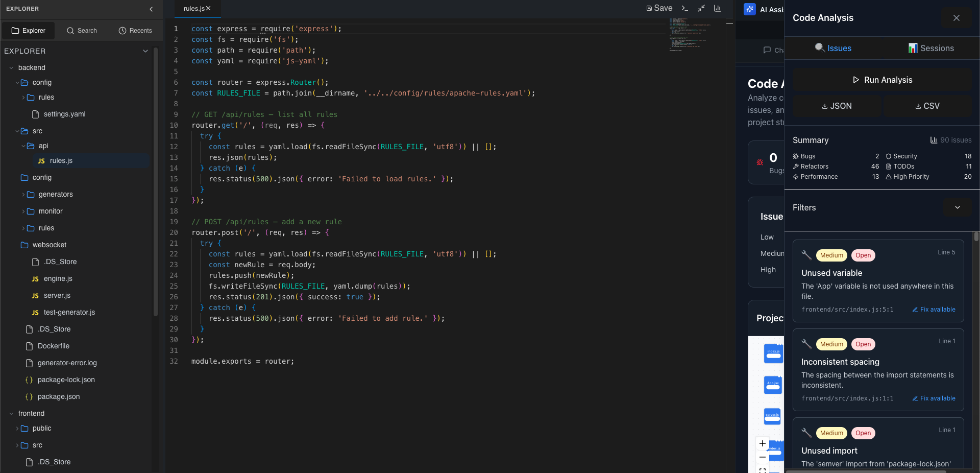Click the zoom out minus on project graph

click(x=763, y=457)
